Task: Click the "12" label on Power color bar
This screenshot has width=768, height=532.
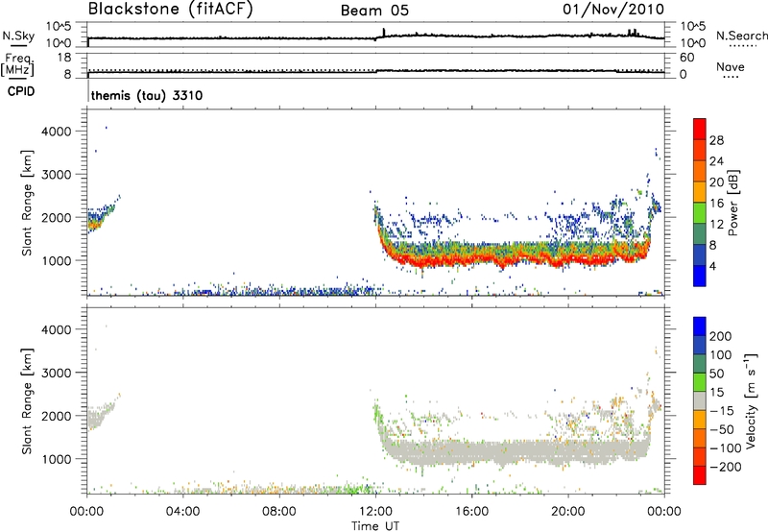Action: (x=716, y=225)
